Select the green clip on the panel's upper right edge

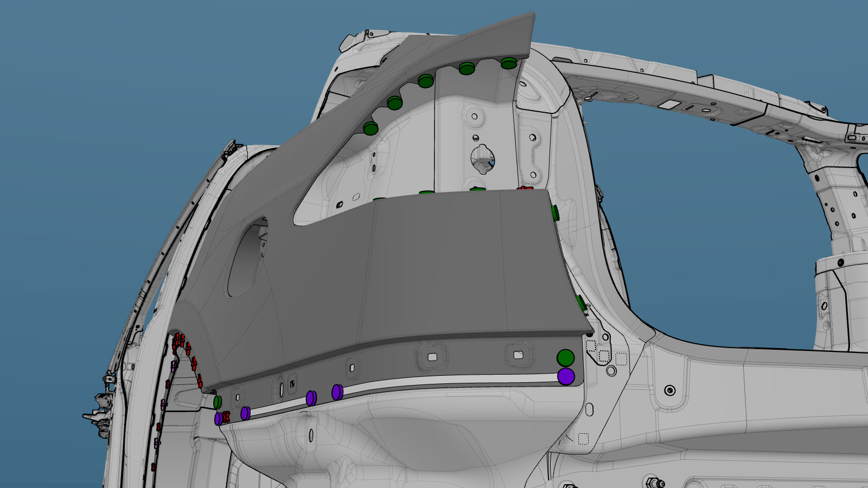556,213
